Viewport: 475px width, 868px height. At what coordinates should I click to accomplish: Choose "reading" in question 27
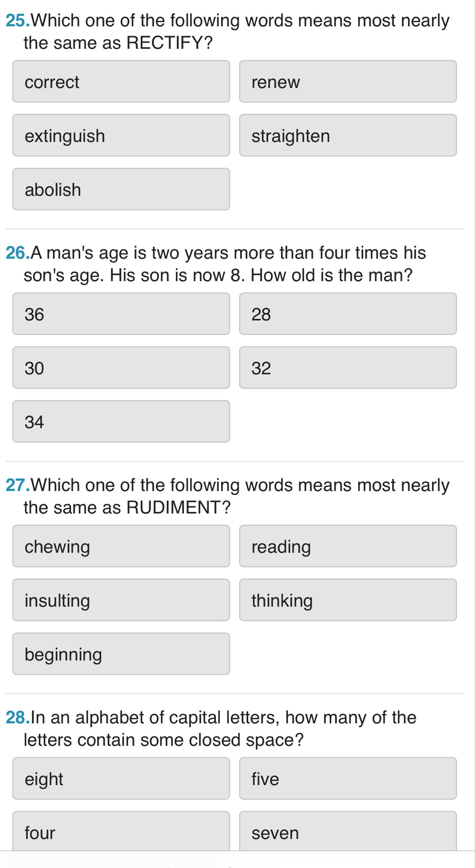coord(348,546)
